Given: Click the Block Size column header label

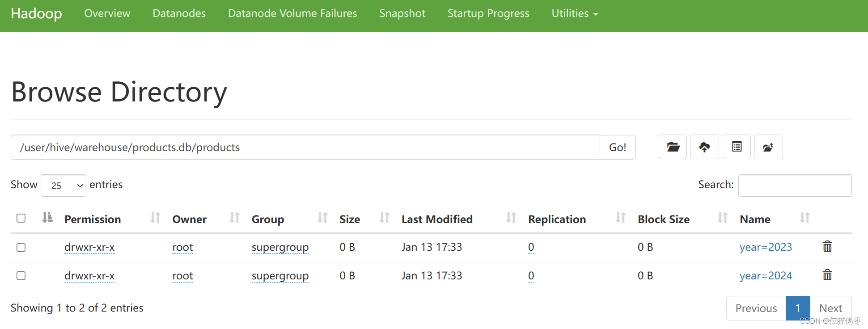Looking at the screenshot, I should coord(664,219).
